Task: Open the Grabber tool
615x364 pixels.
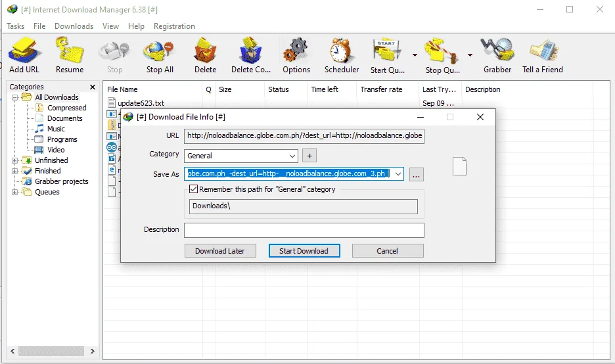Action: (497, 50)
